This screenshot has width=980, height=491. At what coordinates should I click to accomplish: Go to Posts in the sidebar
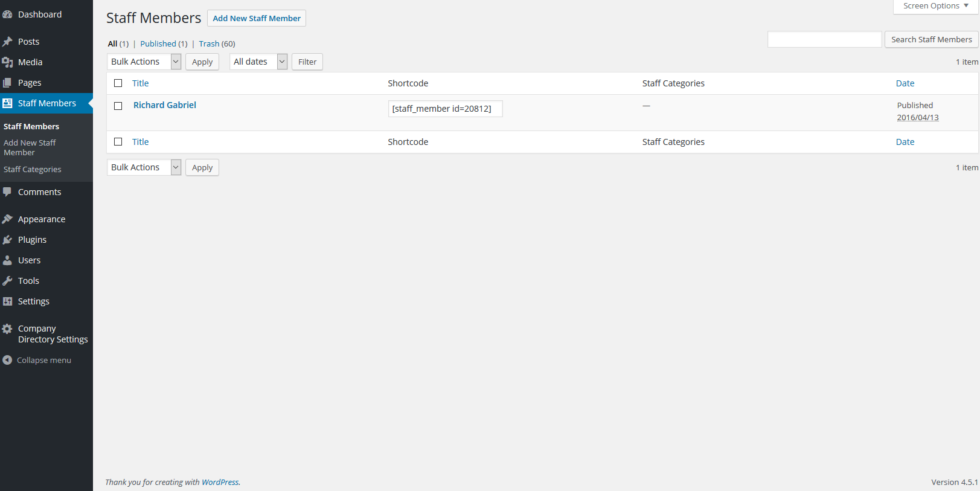[28, 42]
